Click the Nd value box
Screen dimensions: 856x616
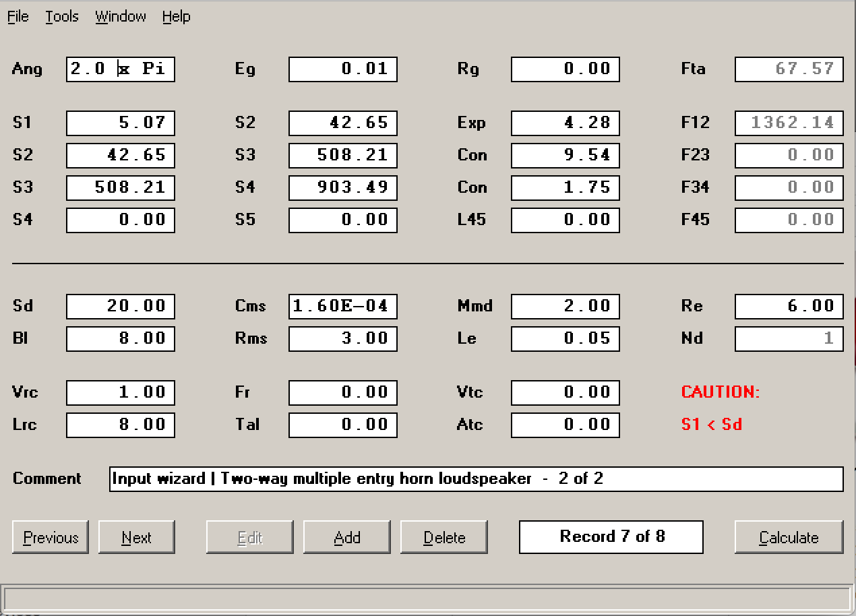point(789,338)
